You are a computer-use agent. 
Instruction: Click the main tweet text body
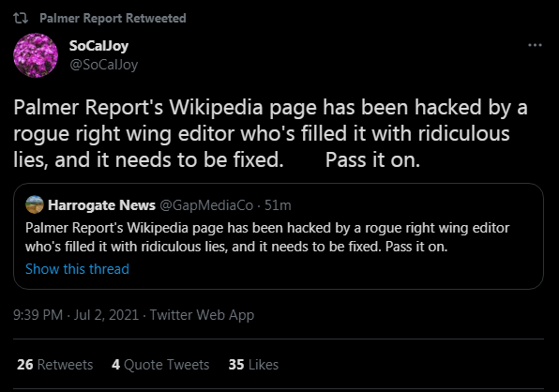point(270,133)
